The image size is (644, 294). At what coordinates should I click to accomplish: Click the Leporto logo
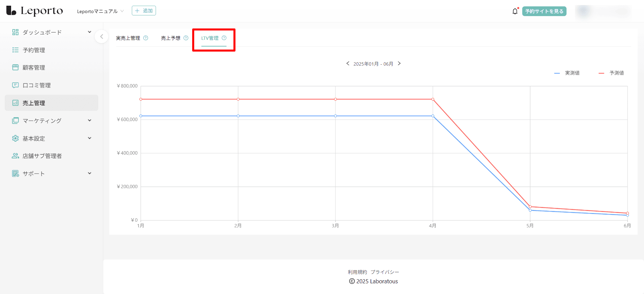(35, 11)
